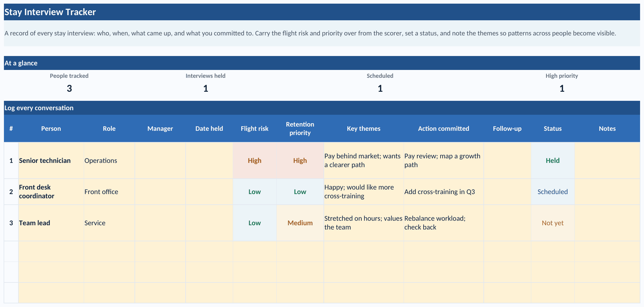This screenshot has height=307, width=644.
Task: Select the 'Stay Interview Tracker' title cell
Action: tap(322, 12)
